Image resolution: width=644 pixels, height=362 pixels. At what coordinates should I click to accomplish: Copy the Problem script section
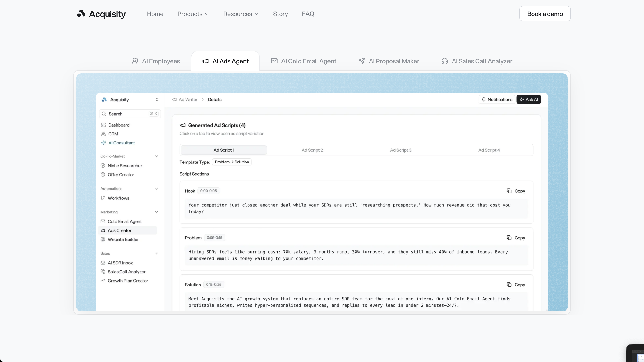(x=516, y=238)
